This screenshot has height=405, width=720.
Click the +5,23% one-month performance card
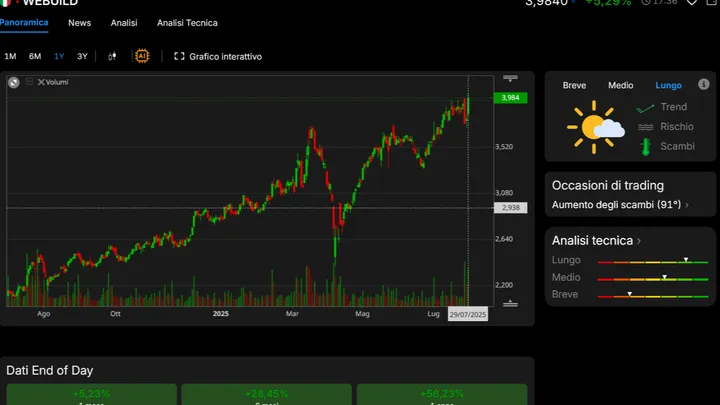(x=91, y=394)
